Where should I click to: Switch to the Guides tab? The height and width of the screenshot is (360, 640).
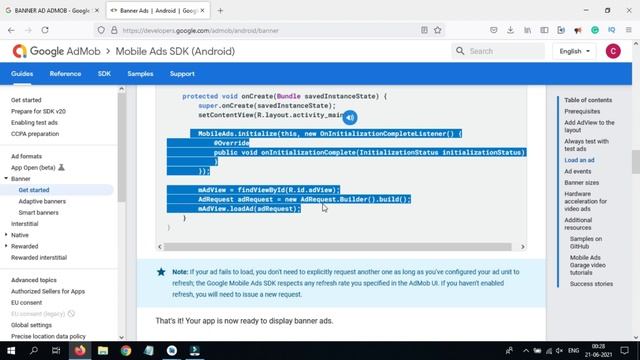point(22,74)
